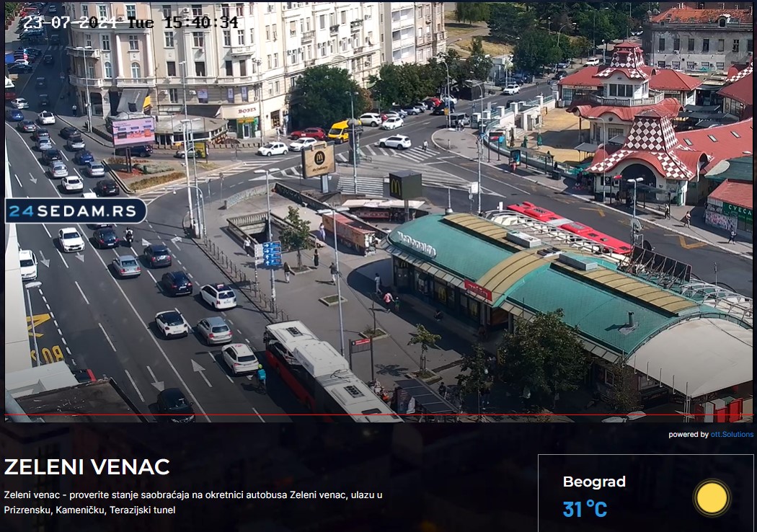
Task: Click the pink digital billboard in video
Action: click(x=133, y=131)
